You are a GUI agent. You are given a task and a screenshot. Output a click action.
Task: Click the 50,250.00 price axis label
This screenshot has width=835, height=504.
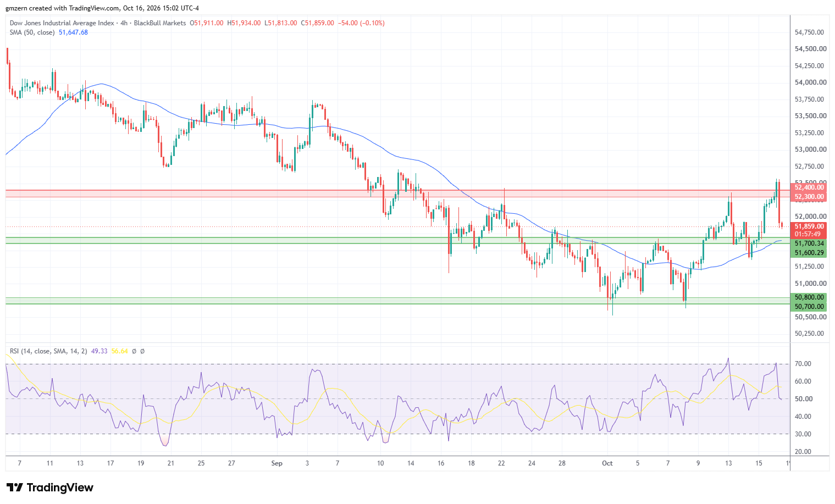point(809,334)
